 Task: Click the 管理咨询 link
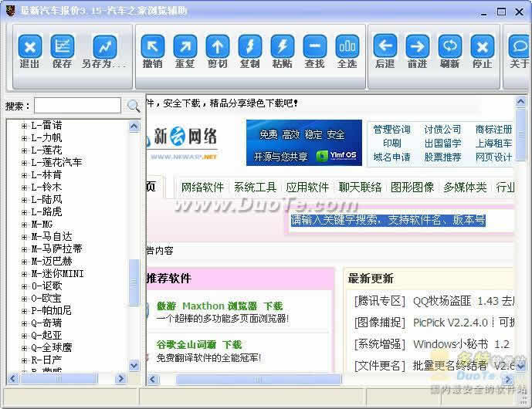point(392,129)
